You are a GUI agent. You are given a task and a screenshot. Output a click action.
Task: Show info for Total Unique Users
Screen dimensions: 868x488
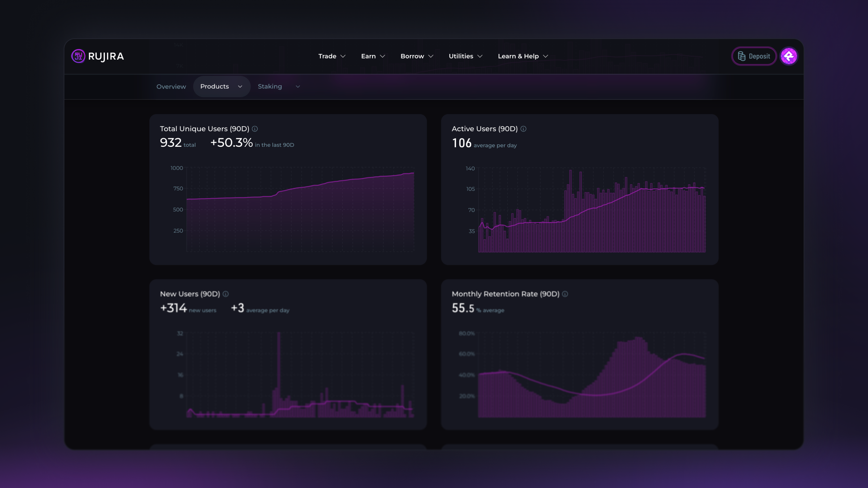click(255, 129)
